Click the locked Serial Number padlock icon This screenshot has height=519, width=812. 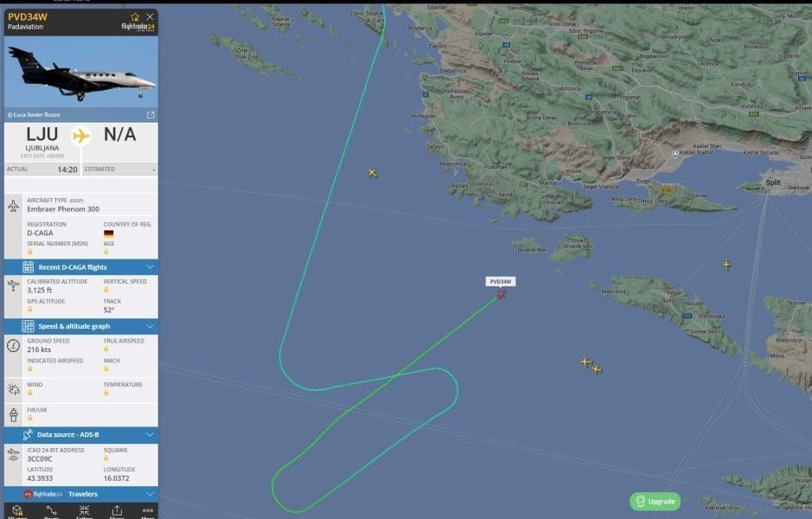pyautogui.click(x=30, y=252)
